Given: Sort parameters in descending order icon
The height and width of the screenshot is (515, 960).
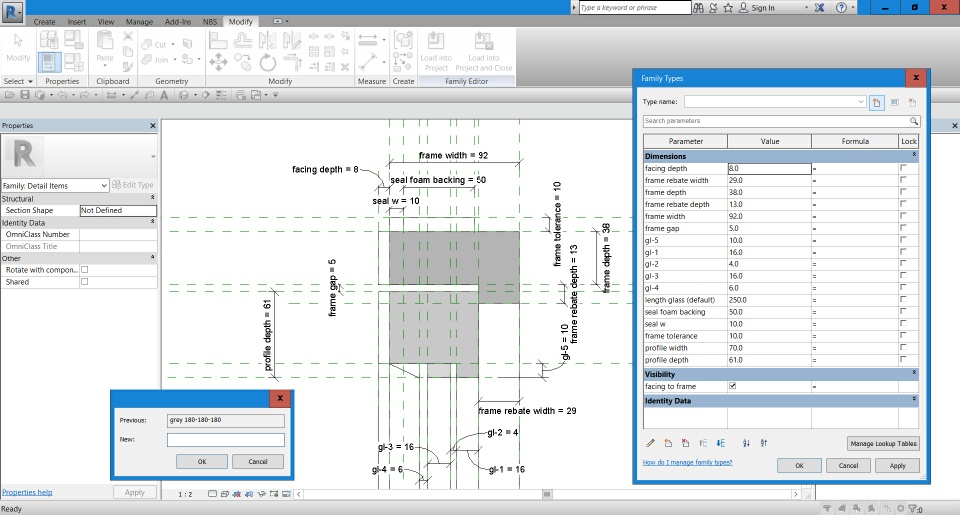Looking at the screenshot, I should (764, 443).
